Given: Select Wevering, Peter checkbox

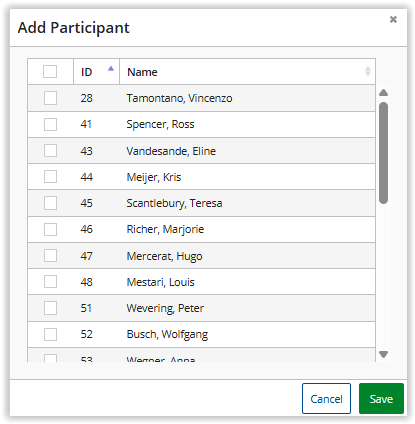Looking at the screenshot, I should coord(50,308).
